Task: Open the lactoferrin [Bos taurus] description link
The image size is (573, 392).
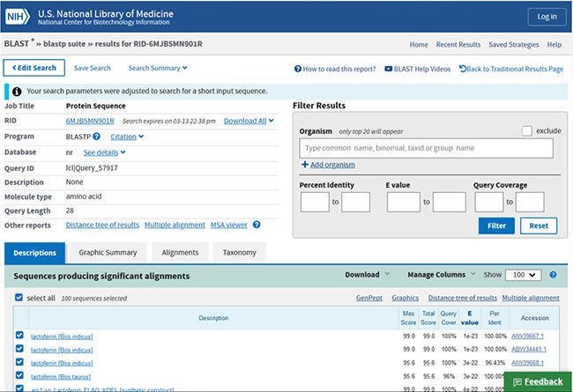Action: coord(61,377)
